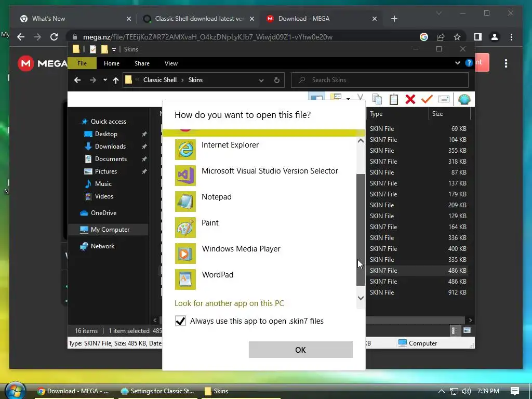Screen dimensions: 532x399
Task: Click the Email envelope toolbar icon
Action: pos(444,99)
